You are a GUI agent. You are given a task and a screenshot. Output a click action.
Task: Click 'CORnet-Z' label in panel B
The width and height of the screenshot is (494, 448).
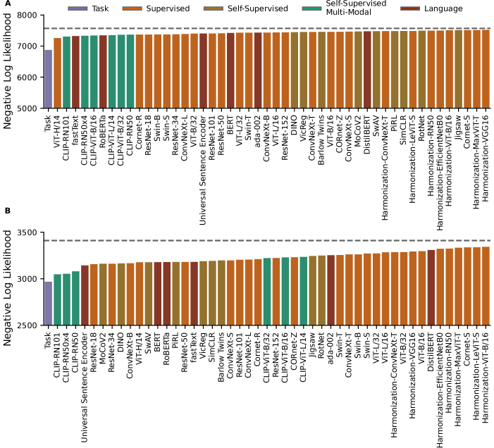click(294, 351)
